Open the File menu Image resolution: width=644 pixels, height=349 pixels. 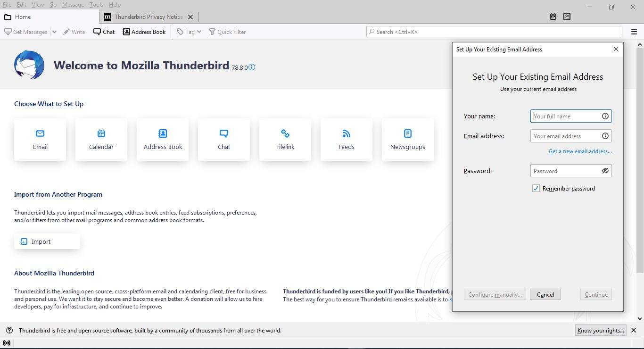(x=7, y=5)
